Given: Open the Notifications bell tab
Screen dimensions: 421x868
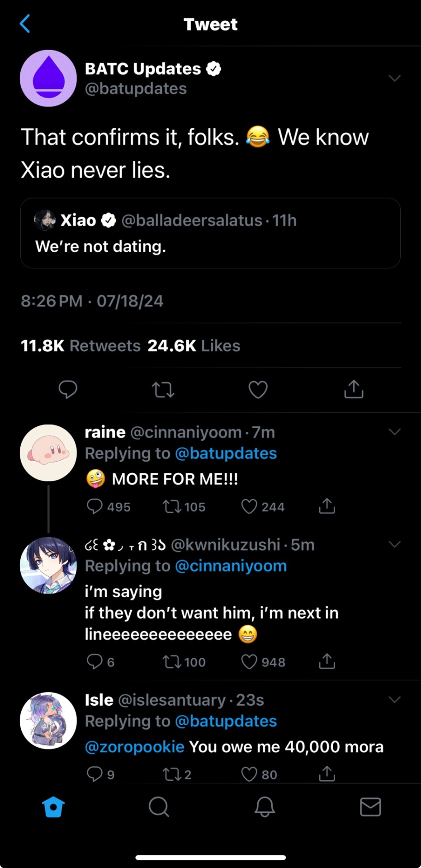Looking at the screenshot, I should [x=265, y=807].
